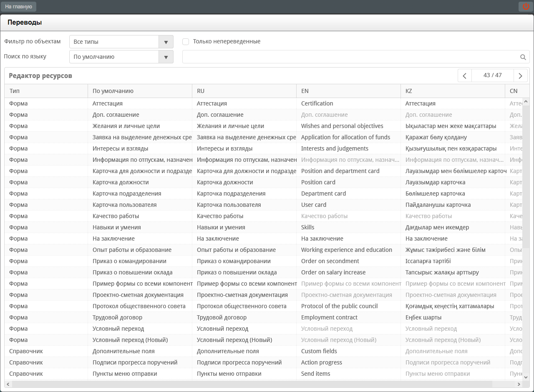534x392 pixels.
Task: Click the vertical scrollbar up arrow
Action: pos(526,101)
